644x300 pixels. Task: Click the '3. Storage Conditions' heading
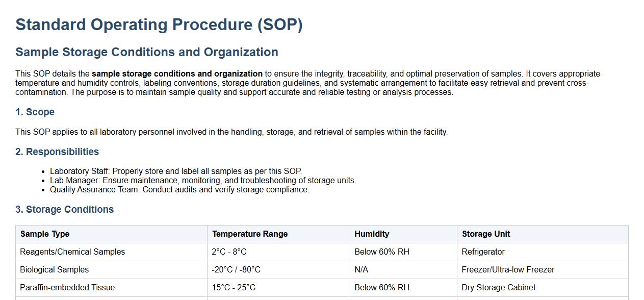coord(64,209)
